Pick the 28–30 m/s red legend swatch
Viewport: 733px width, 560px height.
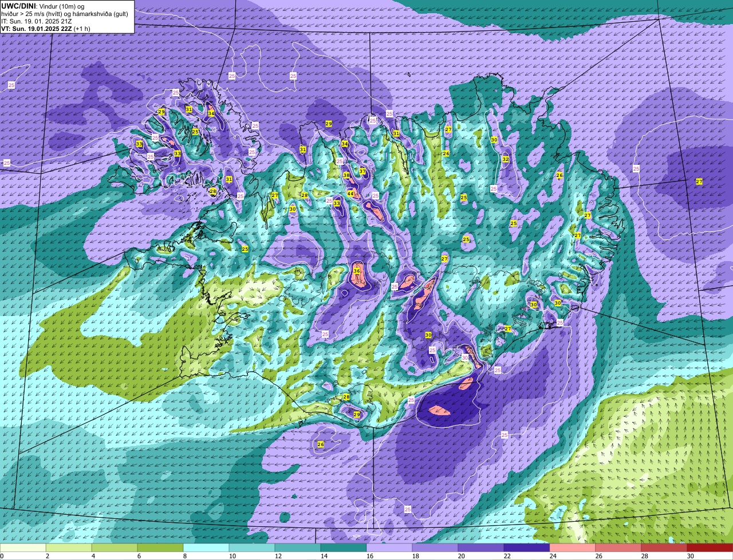(664, 548)
